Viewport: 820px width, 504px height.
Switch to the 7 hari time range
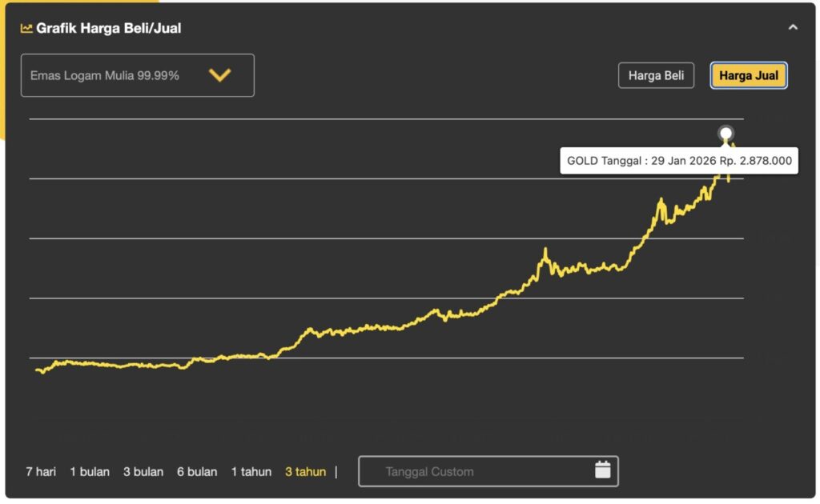[41, 471]
